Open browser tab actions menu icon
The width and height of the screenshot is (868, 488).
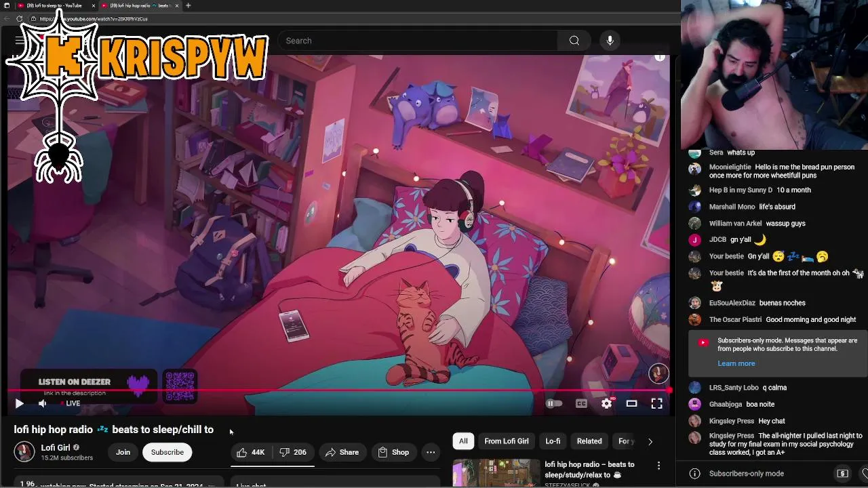point(6,5)
